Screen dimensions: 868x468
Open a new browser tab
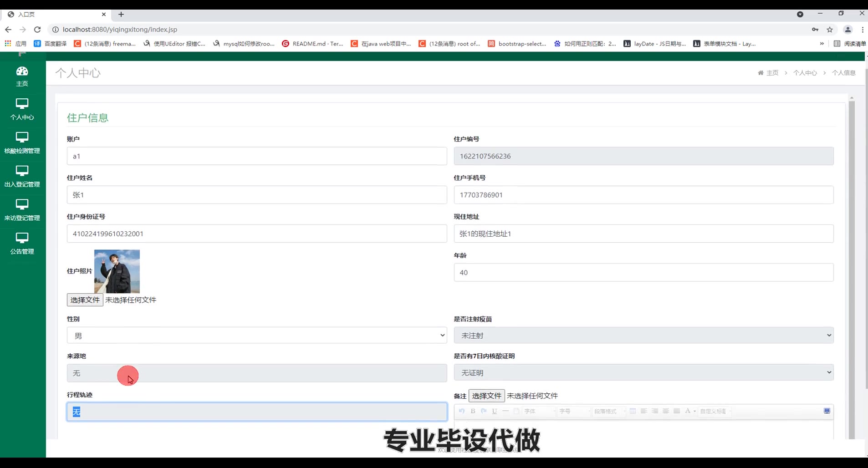[121, 15]
